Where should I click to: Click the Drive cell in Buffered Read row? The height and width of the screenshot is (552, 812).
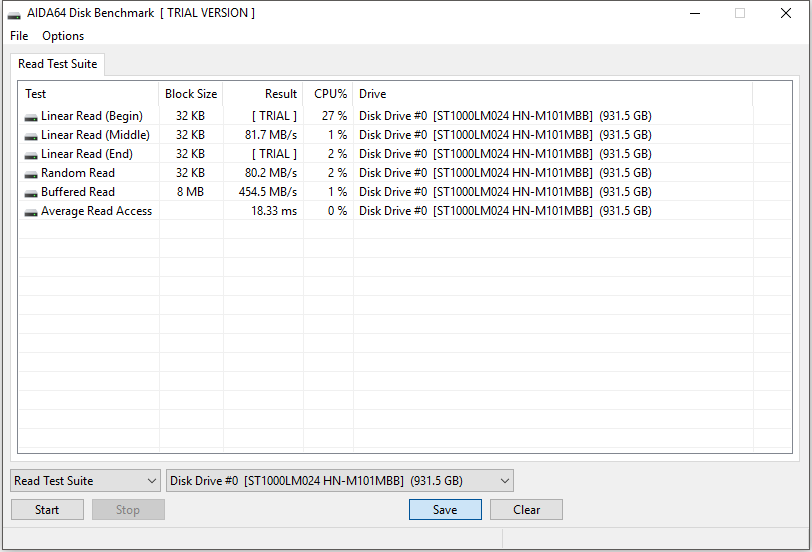(x=505, y=192)
